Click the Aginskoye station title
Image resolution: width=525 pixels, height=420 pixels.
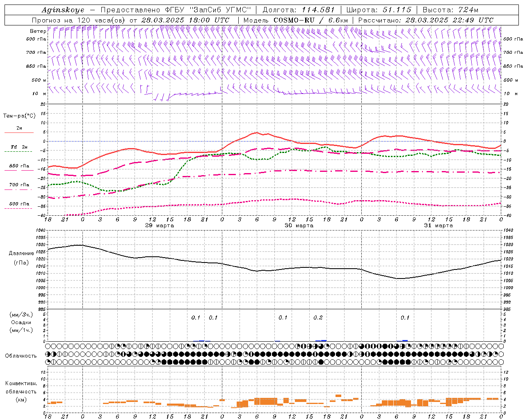click(63, 10)
